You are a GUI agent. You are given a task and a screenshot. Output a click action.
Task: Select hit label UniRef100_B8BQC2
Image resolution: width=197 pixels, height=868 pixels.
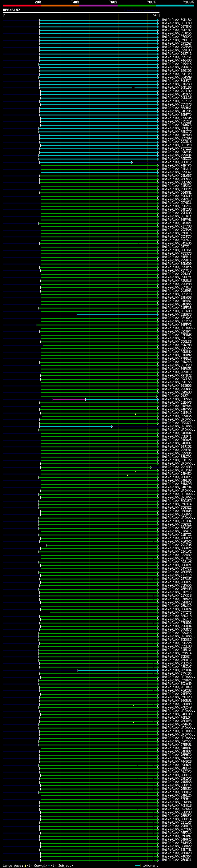[x=177, y=793]
